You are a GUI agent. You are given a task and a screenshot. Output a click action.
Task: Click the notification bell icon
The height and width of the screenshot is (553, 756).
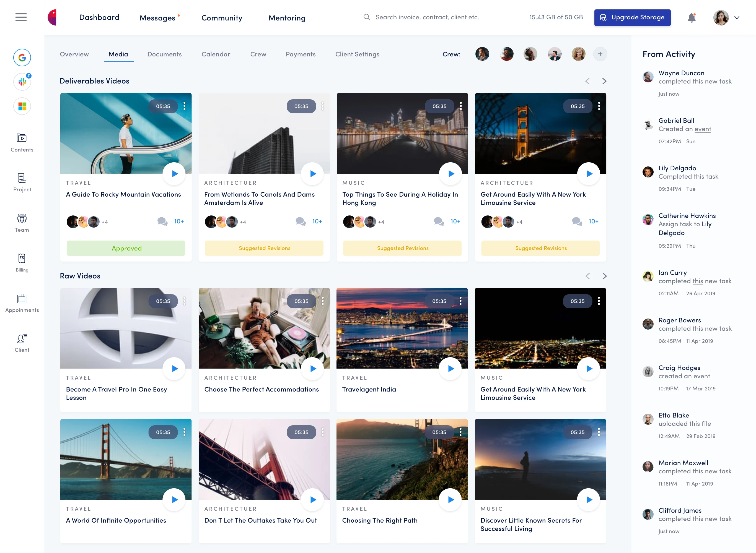[691, 17]
